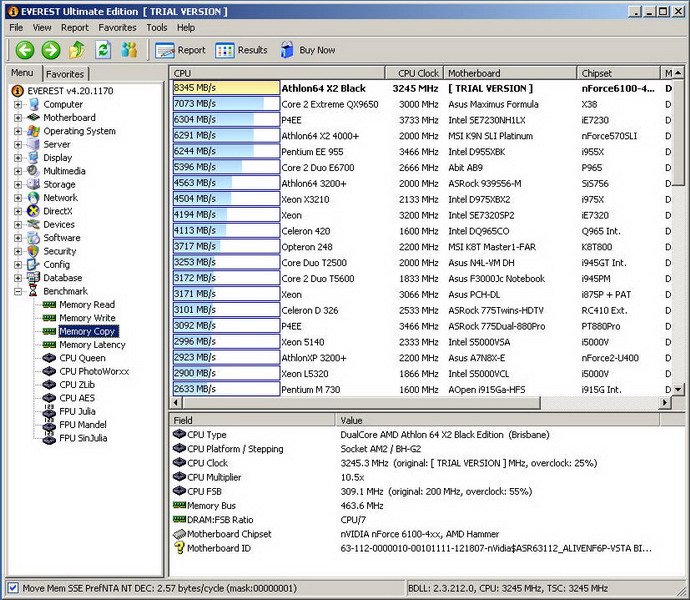Select the Computer tree icon
Viewport: 690px width, 600px height.
click(x=33, y=104)
